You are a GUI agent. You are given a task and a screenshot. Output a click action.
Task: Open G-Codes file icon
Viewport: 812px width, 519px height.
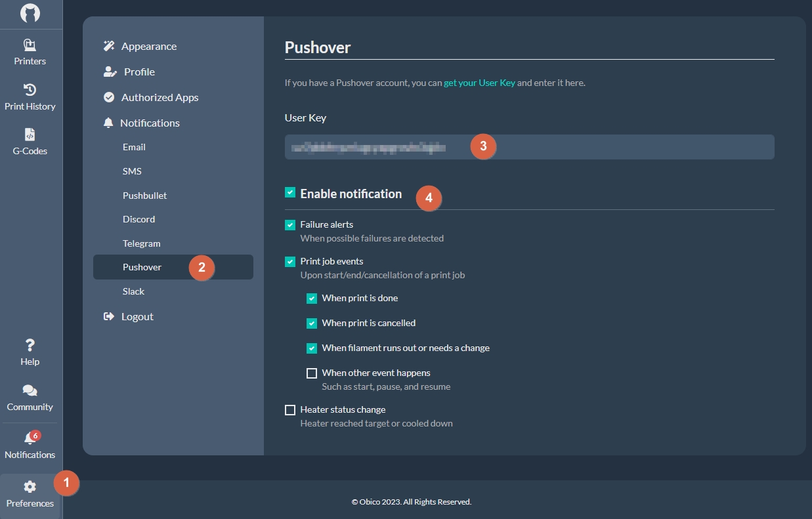click(30, 135)
